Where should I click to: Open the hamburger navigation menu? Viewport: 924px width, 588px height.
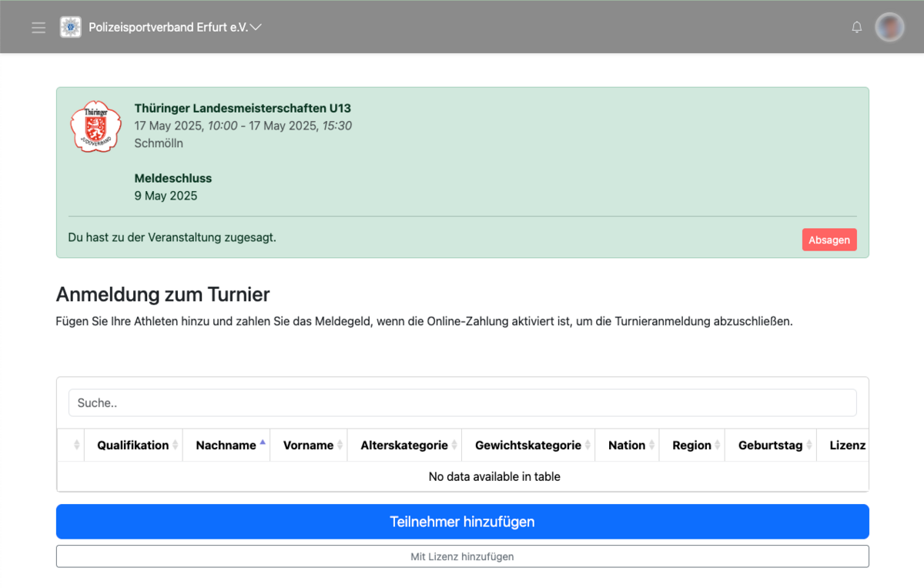click(x=38, y=28)
